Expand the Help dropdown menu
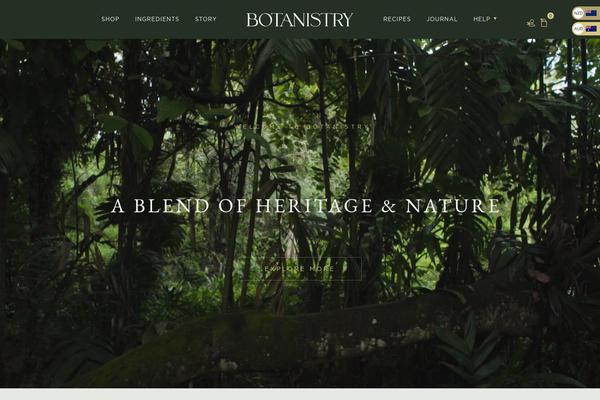This screenshot has width=600, height=400. 485,19
